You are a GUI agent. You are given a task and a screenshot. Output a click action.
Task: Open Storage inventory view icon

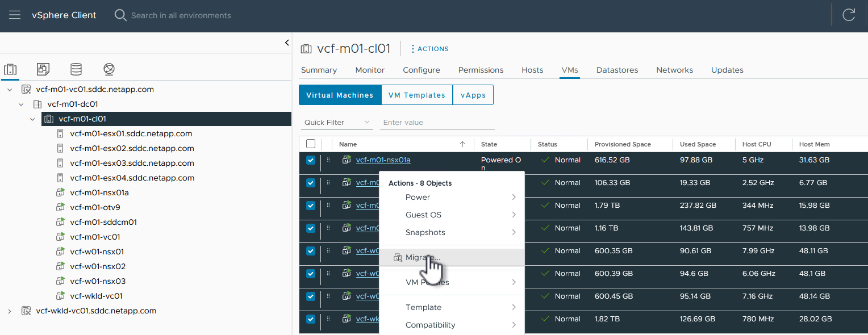pos(76,69)
